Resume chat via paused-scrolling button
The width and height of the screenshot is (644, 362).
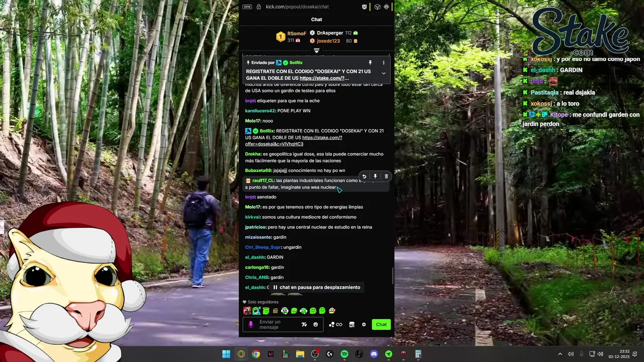pos(316,288)
